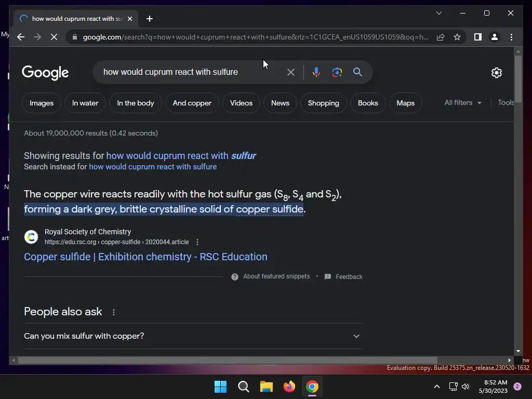Bookmark this page with the star icon
Image resolution: width=532 pixels, height=399 pixels.
tap(457, 37)
